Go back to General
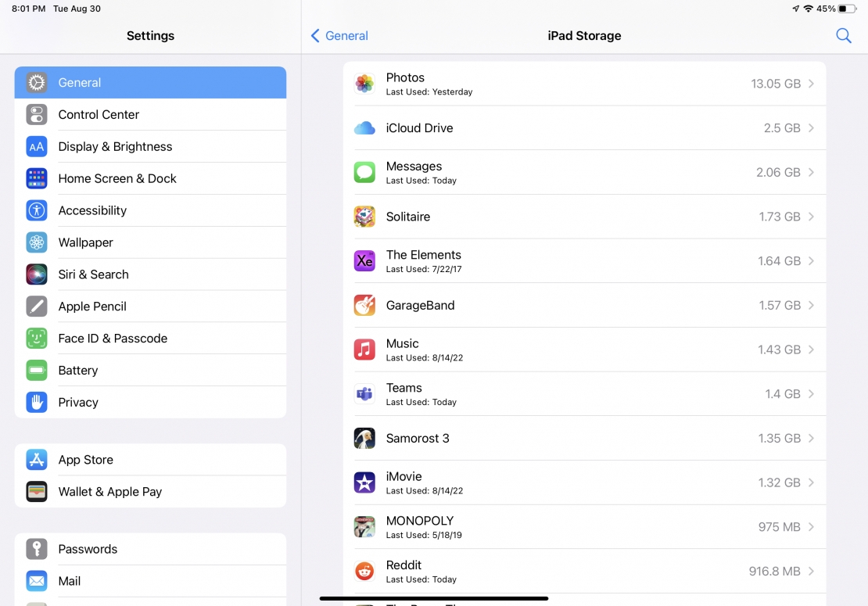 click(x=338, y=35)
